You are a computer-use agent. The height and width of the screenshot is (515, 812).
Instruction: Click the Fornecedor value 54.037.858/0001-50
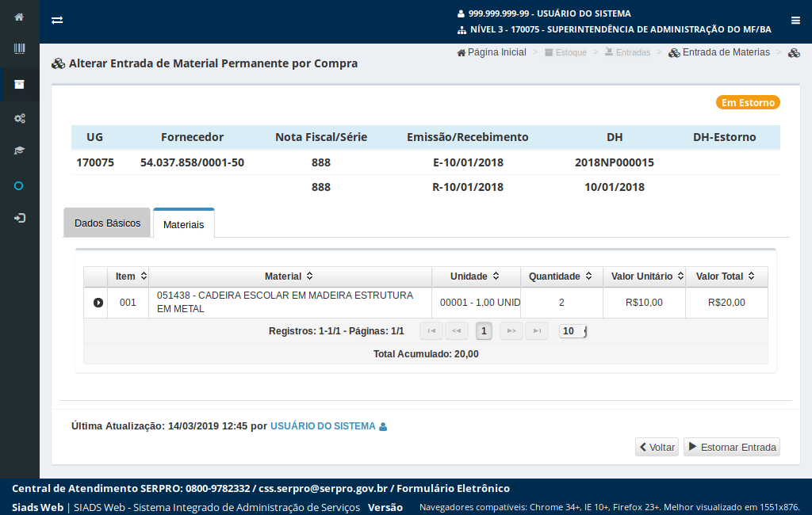click(192, 162)
